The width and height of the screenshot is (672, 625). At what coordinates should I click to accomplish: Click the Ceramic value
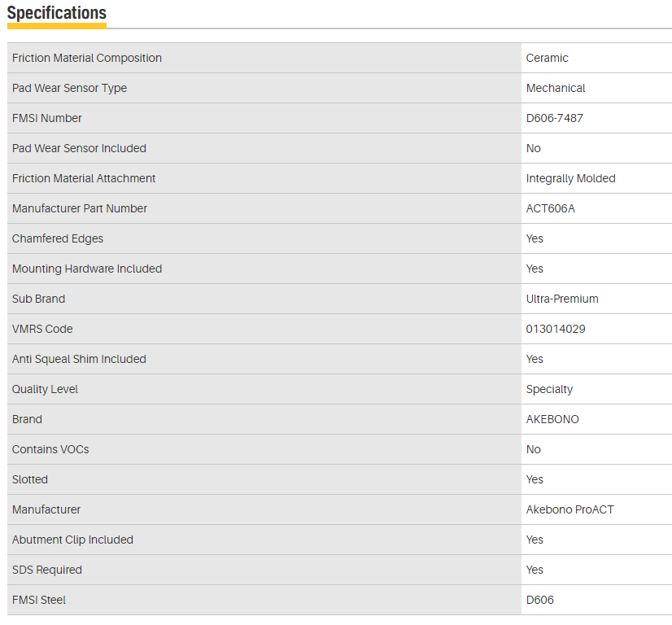click(548, 58)
